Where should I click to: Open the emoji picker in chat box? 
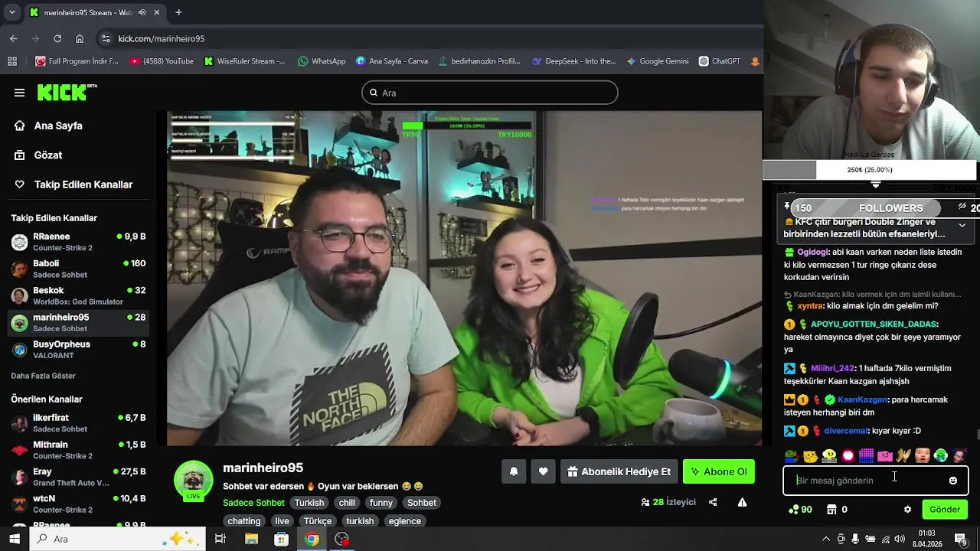pos(952,481)
